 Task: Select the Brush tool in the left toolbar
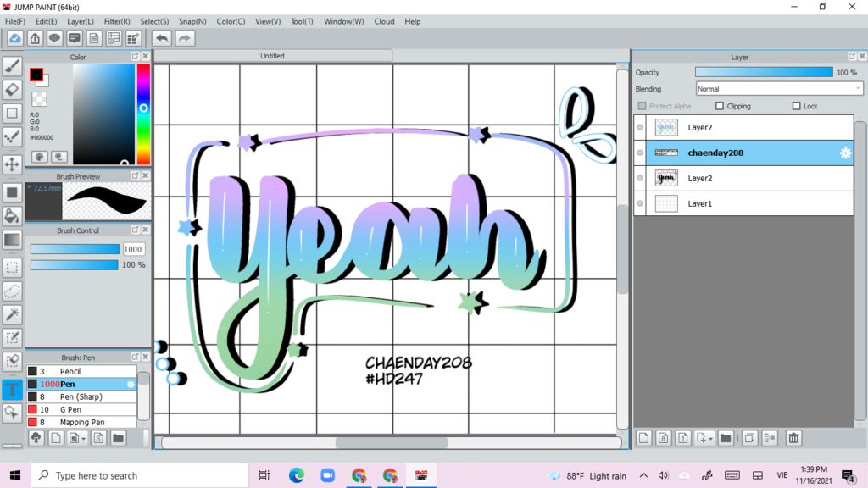coord(12,66)
